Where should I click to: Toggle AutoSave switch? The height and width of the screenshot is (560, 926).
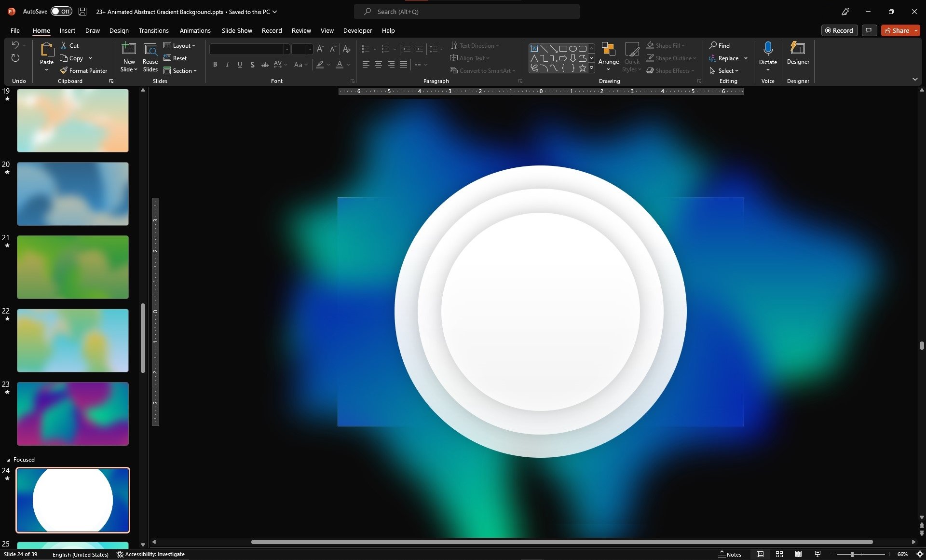coord(61,11)
